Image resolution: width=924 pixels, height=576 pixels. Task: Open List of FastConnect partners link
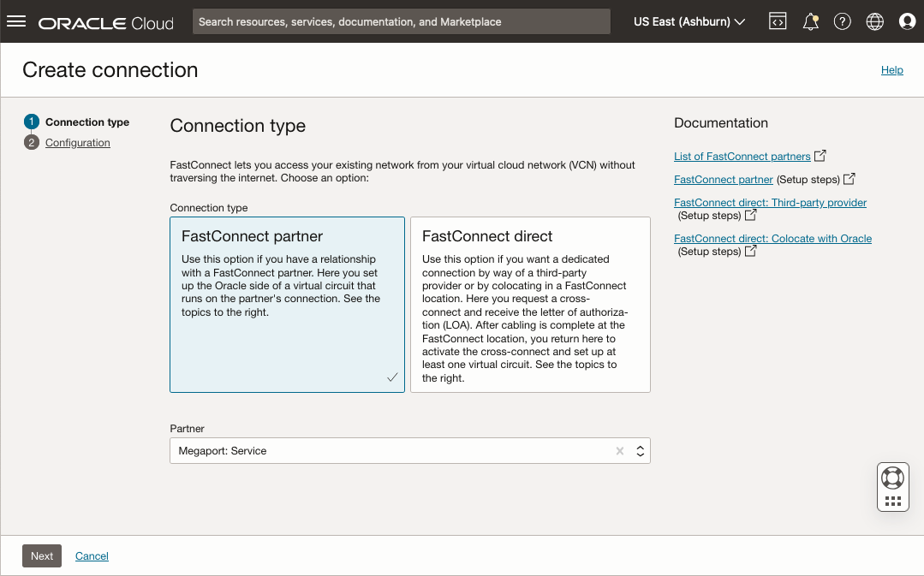(x=742, y=156)
